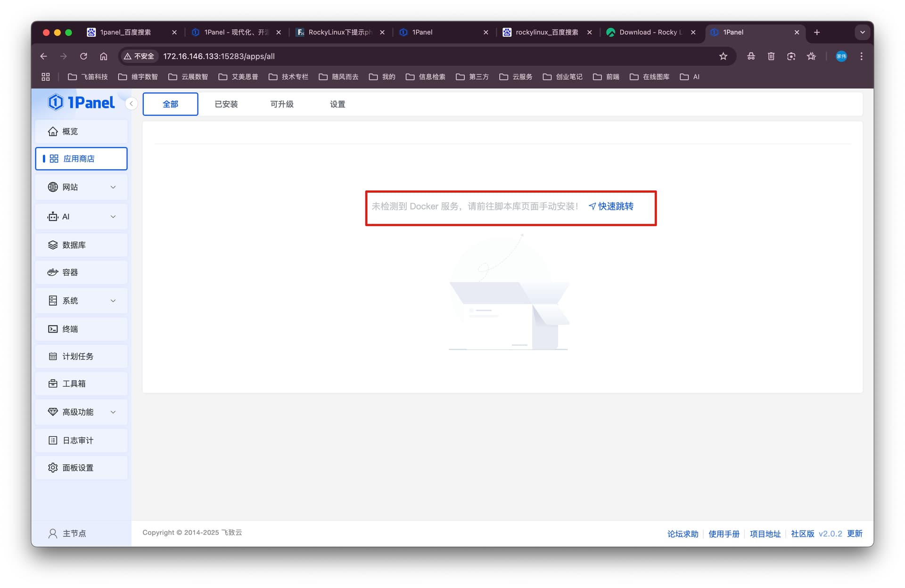Go back with browser back arrow
The height and width of the screenshot is (588, 905).
coord(44,56)
